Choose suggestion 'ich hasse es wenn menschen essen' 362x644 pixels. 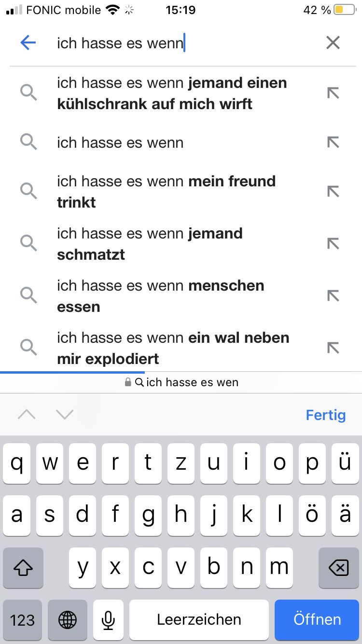coord(160,295)
